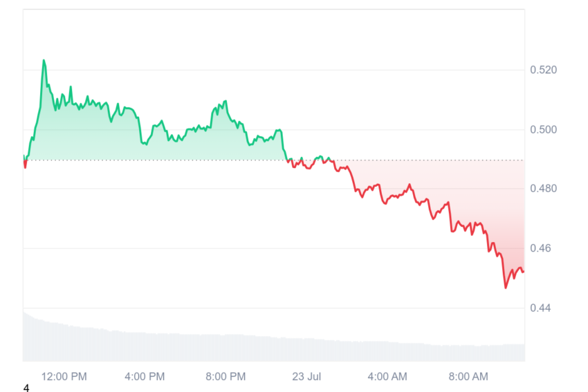588x392 pixels.
Task: Click the final red price point at chart end
Action: click(x=523, y=271)
